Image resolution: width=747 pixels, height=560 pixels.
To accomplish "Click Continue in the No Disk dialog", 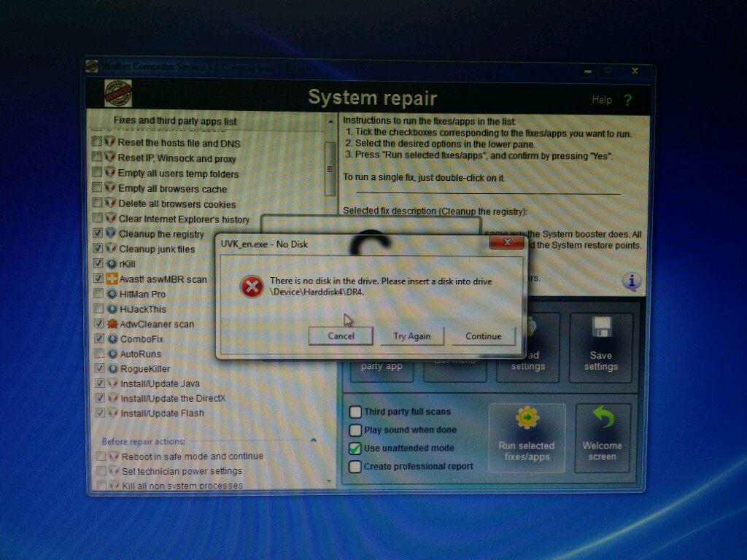I will point(483,336).
